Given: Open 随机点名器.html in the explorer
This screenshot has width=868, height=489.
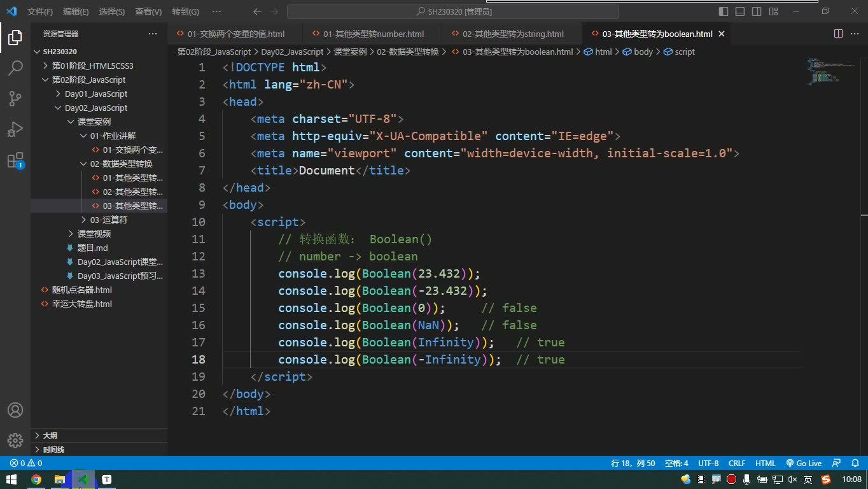Looking at the screenshot, I should (82, 290).
